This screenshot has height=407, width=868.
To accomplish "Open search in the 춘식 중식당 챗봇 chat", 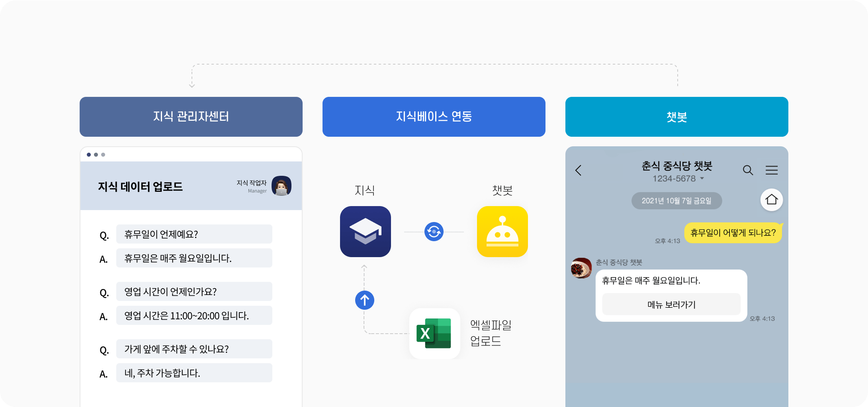I will pyautogui.click(x=748, y=170).
